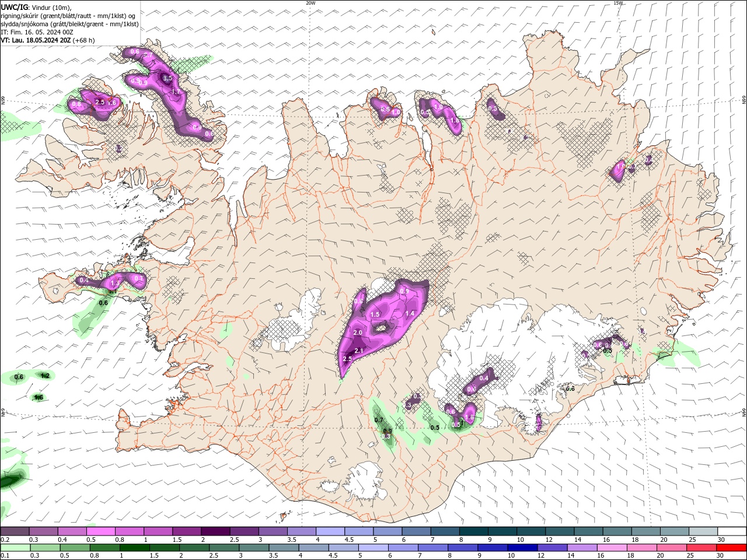This screenshot has width=747, height=560.
Task: Click the IT: Fim. 16. 05. 2024 00Z line
Action: (x=36, y=32)
